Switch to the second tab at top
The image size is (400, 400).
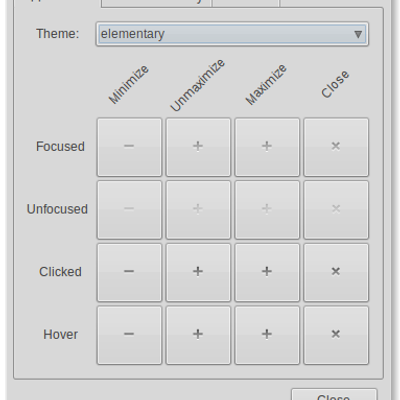pyautogui.click(x=156, y=3)
